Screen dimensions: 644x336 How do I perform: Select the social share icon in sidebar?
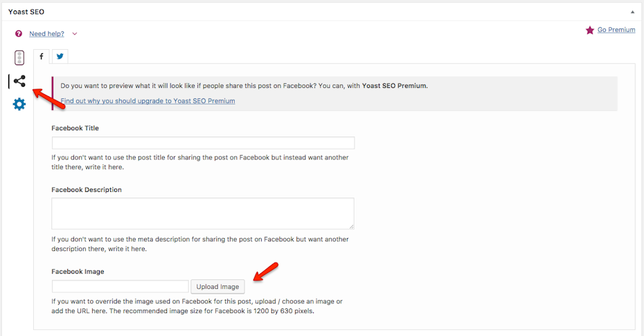(19, 82)
